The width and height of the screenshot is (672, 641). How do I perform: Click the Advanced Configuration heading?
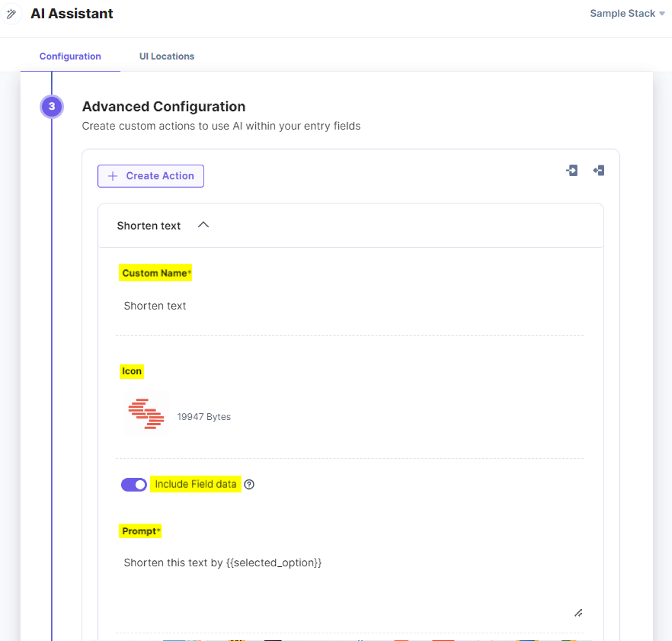pyautogui.click(x=164, y=107)
